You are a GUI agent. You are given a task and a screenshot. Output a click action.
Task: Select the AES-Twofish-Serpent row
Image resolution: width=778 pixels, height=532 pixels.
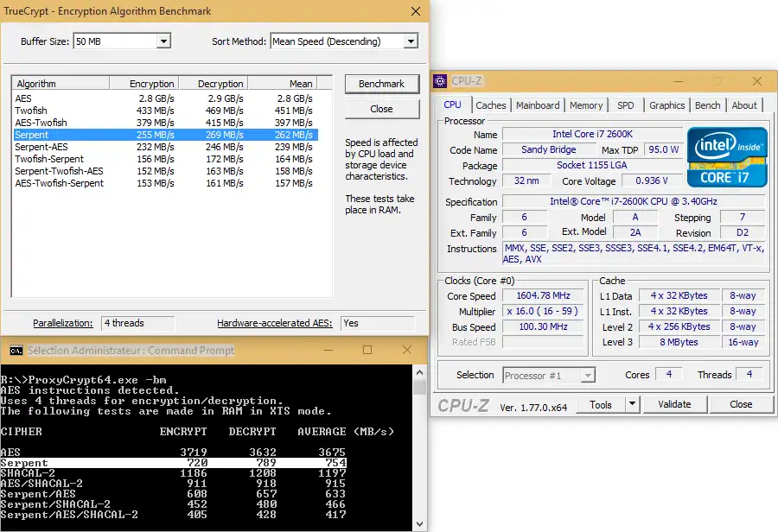click(x=165, y=183)
